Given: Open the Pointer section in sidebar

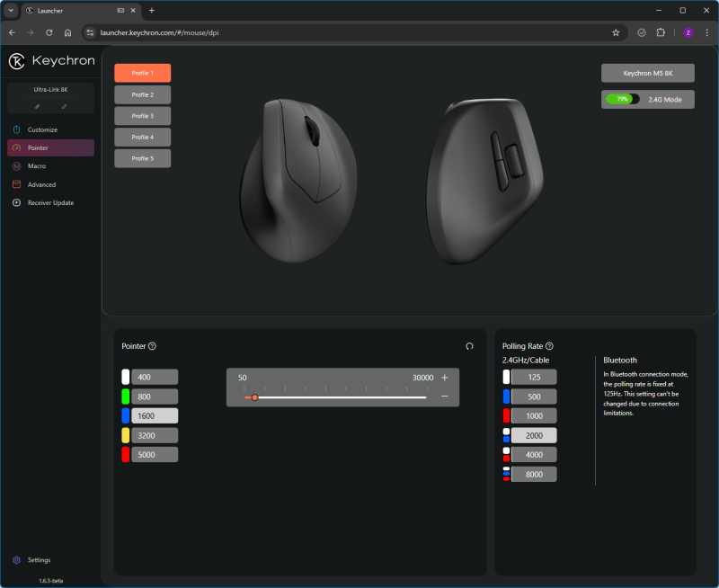Looking at the screenshot, I should coord(50,147).
